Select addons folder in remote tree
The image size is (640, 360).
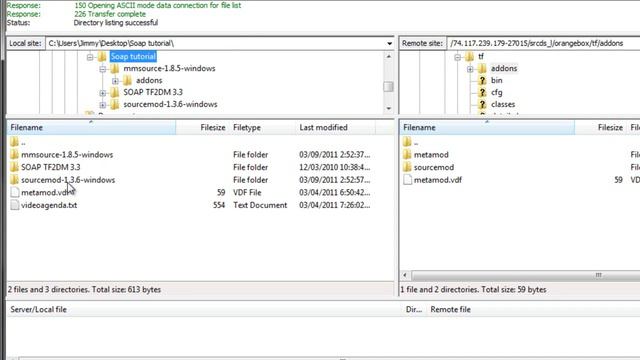[504, 68]
